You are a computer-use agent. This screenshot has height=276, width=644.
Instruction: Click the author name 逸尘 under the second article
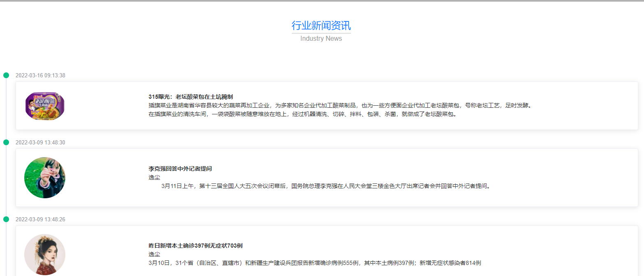pyautogui.click(x=154, y=177)
